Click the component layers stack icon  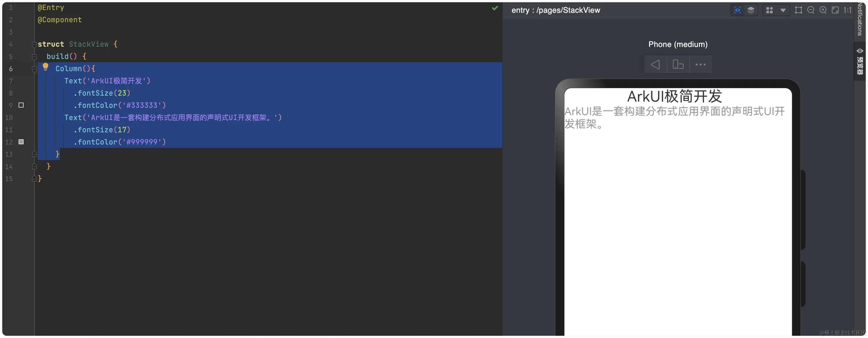tap(751, 10)
